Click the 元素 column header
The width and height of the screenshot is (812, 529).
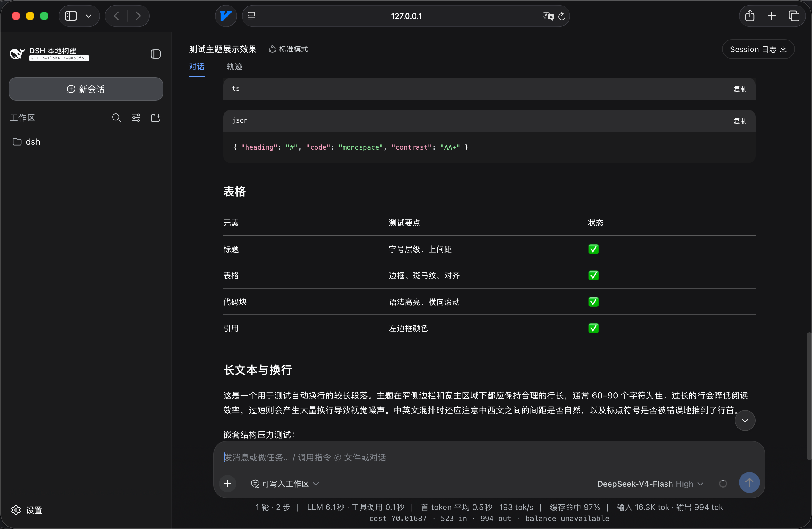(231, 223)
